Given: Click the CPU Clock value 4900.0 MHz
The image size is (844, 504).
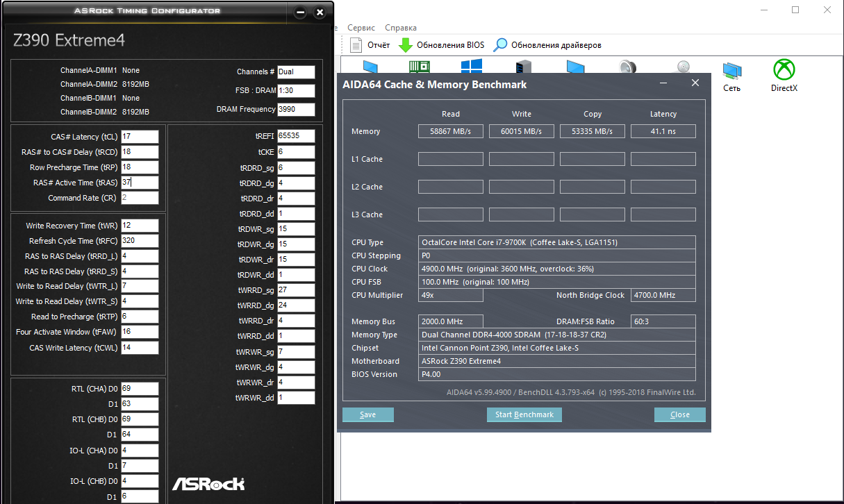Looking at the screenshot, I should coord(558,269).
